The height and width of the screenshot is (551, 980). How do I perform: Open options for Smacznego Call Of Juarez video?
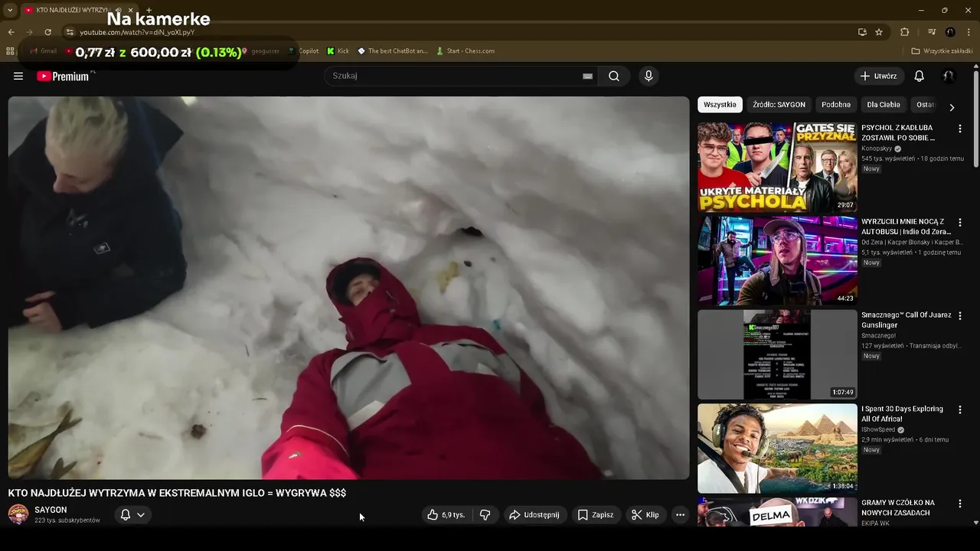959,316
